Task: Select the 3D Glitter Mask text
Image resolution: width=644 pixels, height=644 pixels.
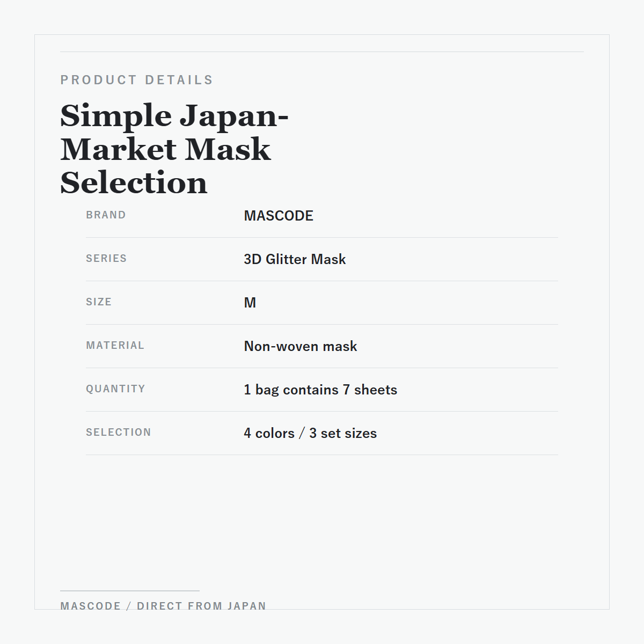Action: [x=295, y=259]
